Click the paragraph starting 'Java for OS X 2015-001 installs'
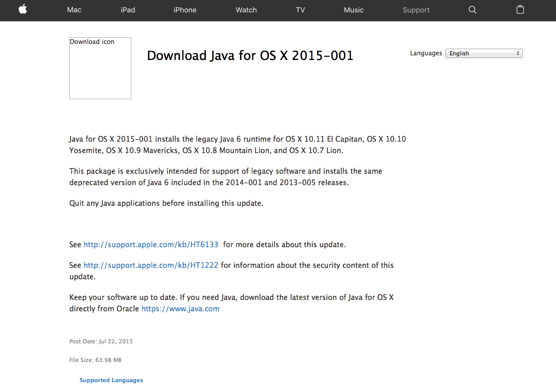556x392 pixels. (237, 145)
